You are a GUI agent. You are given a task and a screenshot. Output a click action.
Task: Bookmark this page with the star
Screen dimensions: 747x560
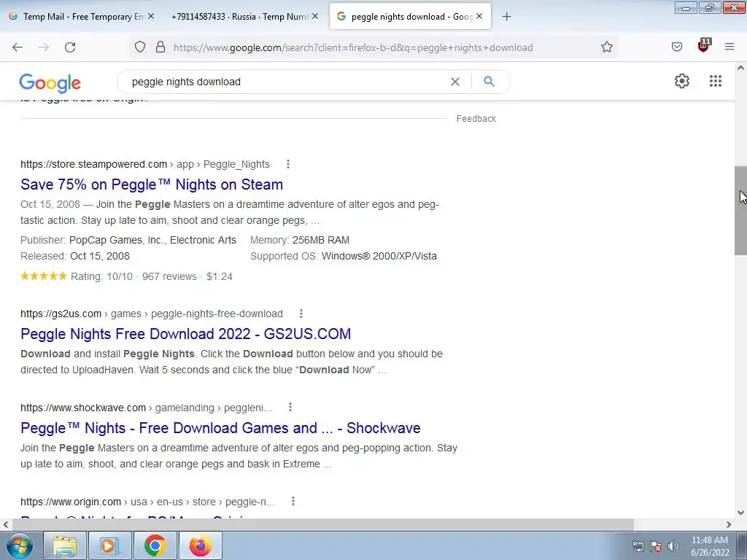tap(606, 47)
